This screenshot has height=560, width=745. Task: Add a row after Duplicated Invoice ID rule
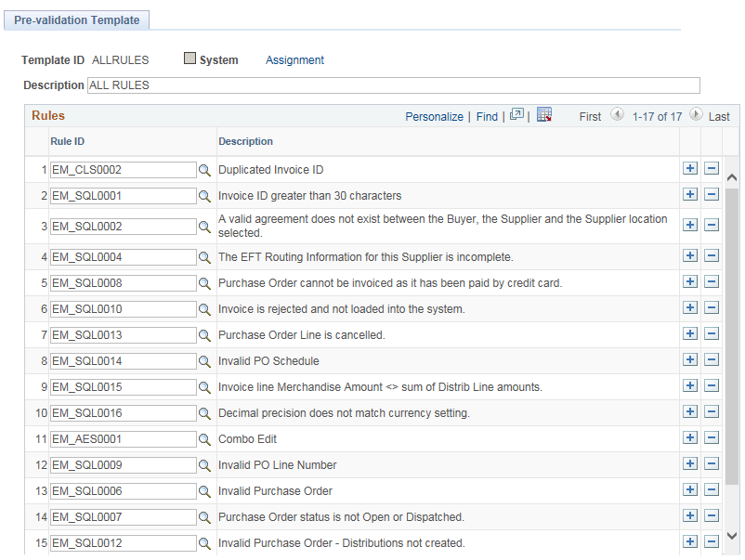point(690,168)
